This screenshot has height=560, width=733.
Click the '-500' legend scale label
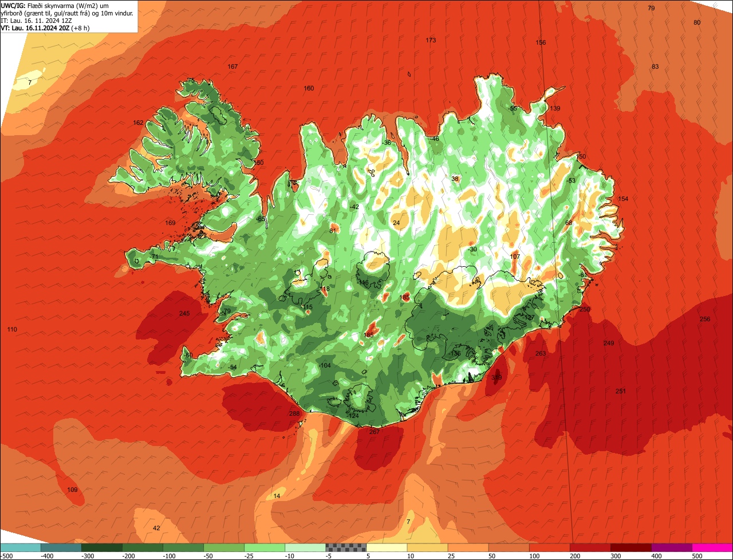[7, 556]
